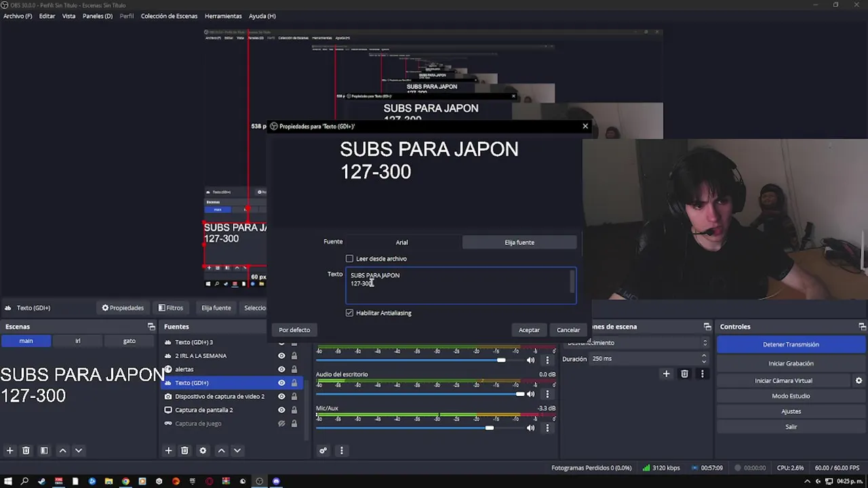868x488 pixels.
Task: Click the Audio del escritorio volume slider
Action: click(x=420, y=394)
